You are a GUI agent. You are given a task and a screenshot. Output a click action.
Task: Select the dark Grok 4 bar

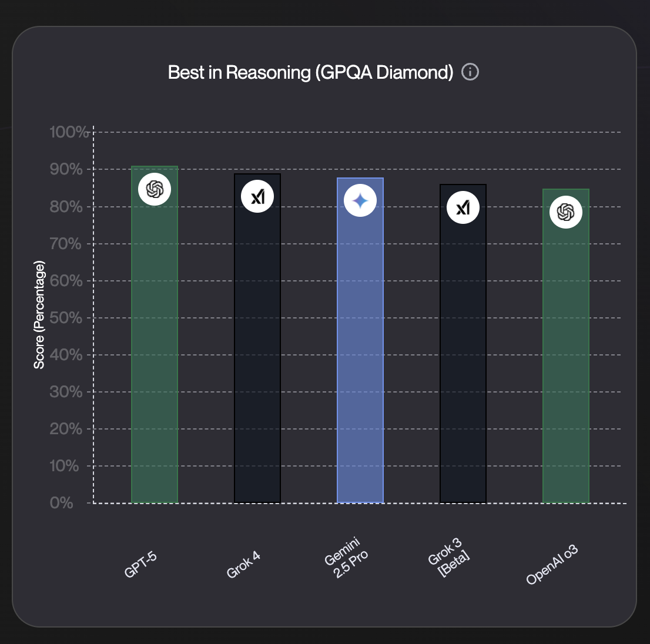tap(257, 338)
